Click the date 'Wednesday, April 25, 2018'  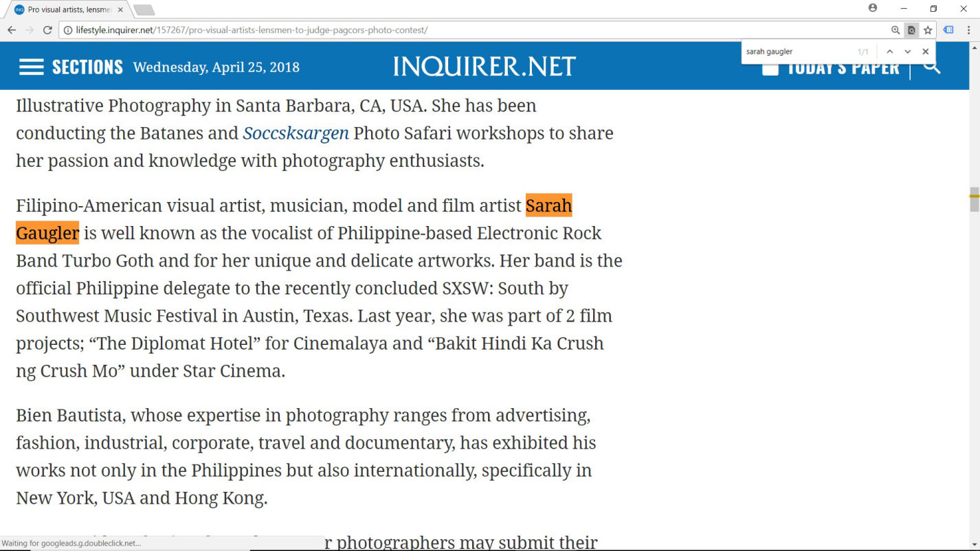(x=216, y=67)
